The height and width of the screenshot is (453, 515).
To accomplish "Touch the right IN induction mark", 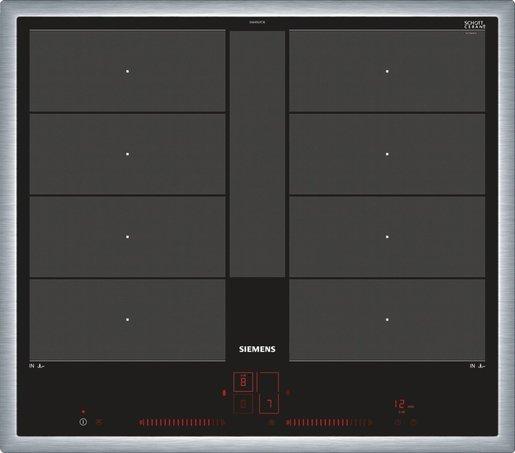I will (x=477, y=366).
